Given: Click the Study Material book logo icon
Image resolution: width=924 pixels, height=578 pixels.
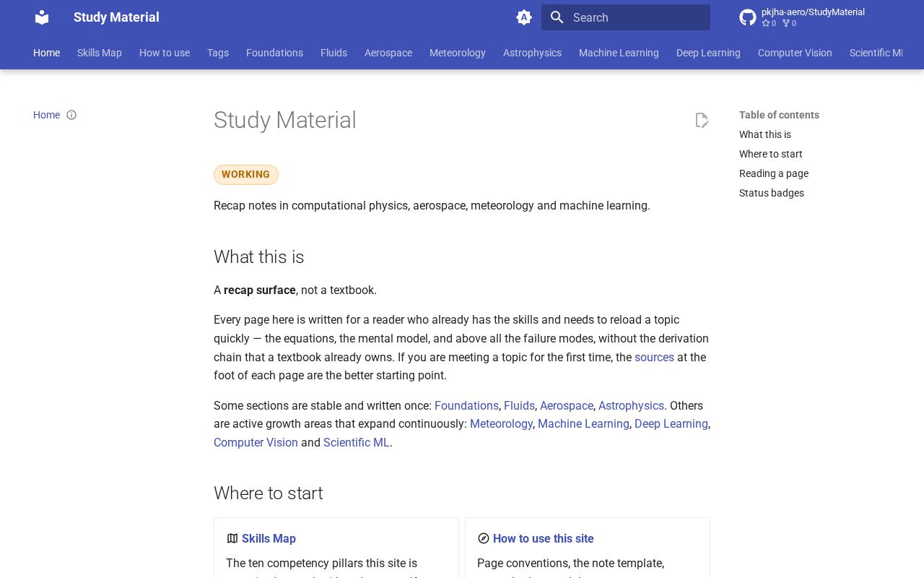Looking at the screenshot, I should coord(42,17).
